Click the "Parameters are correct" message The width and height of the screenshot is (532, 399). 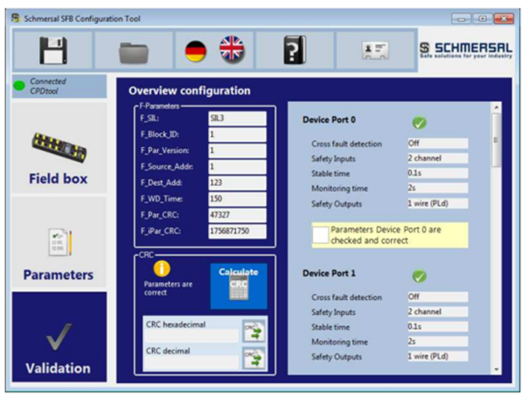tap(168, 289)
